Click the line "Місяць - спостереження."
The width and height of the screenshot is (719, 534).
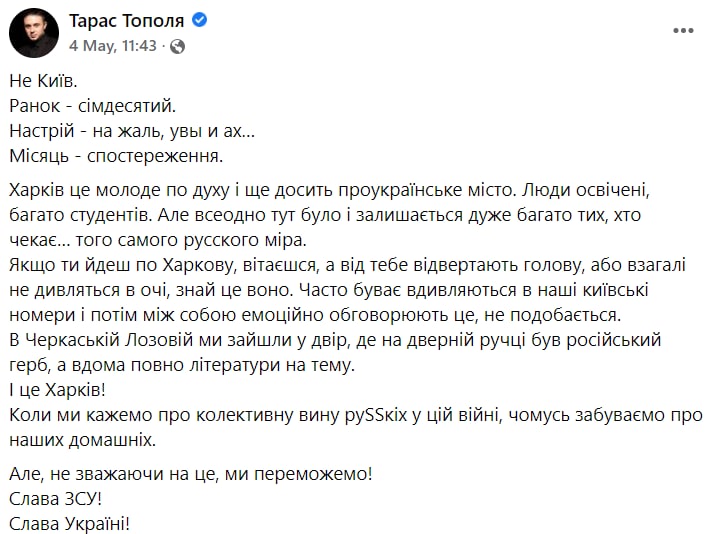pyautogui.click(x=116, y=155)
